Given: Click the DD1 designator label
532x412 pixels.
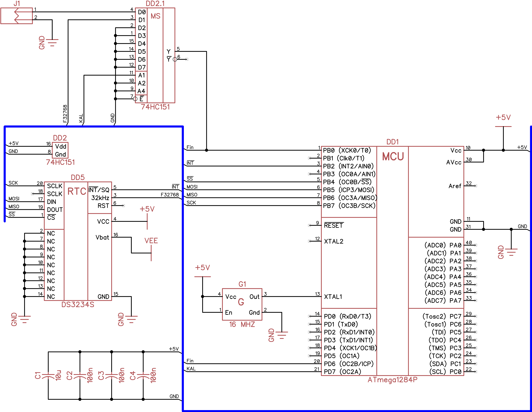Looking at the screenshot, I should click(392, 142).
